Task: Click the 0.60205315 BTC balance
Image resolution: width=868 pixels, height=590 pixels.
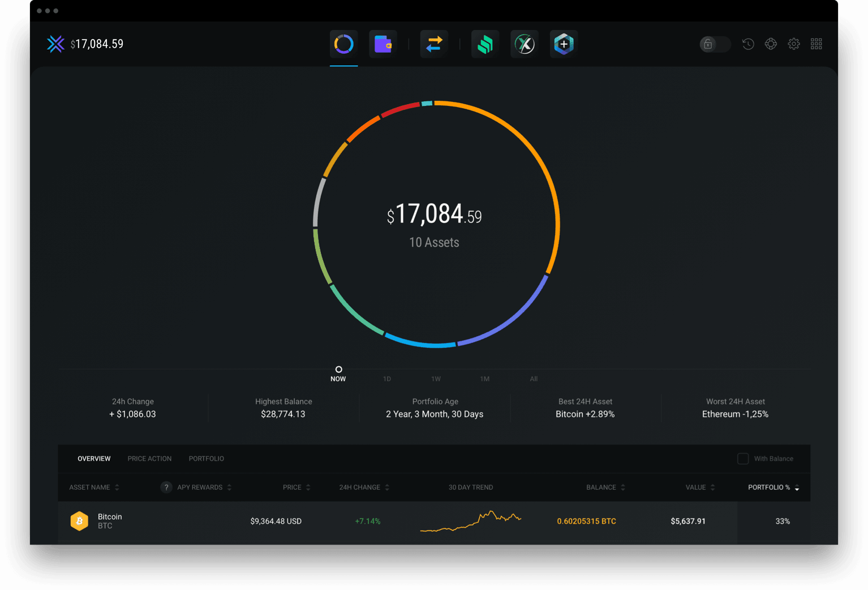Action: [x=586, y=521]
